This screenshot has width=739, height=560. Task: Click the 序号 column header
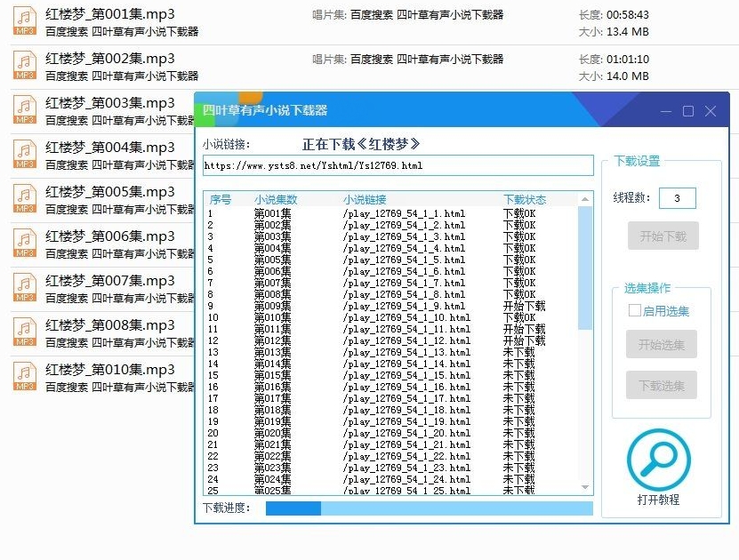221,200
